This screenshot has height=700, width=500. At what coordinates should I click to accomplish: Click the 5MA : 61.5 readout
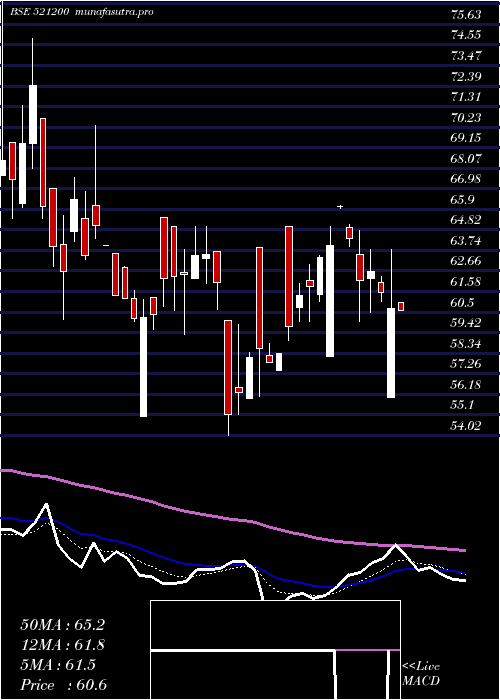point(58,665)
